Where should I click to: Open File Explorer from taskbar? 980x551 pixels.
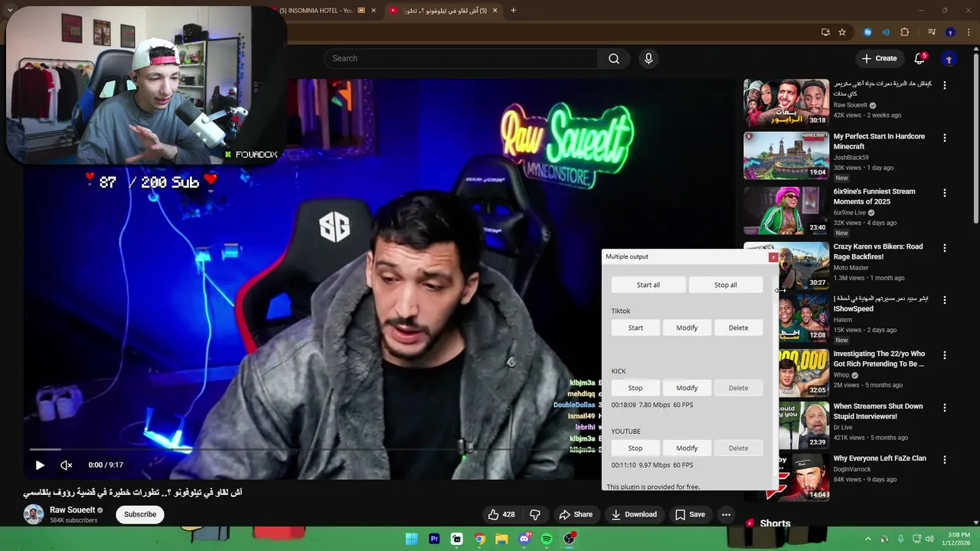(501, 539)
